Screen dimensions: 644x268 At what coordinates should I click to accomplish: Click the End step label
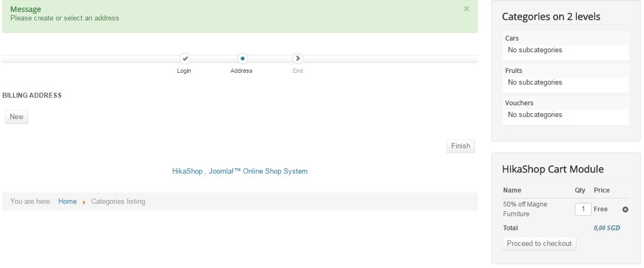[298, 71]
